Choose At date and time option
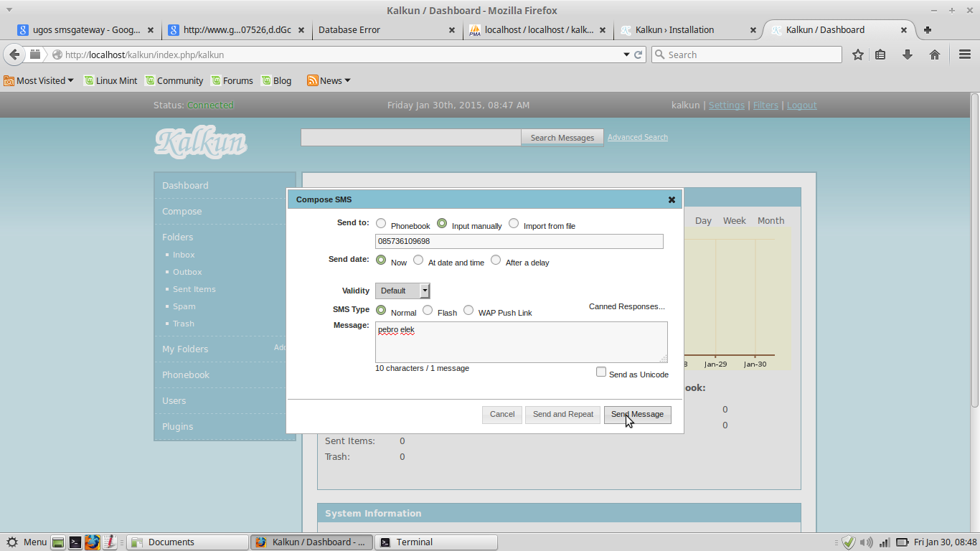Viewport: 980px width, 551px height. (x=418, y=260)
